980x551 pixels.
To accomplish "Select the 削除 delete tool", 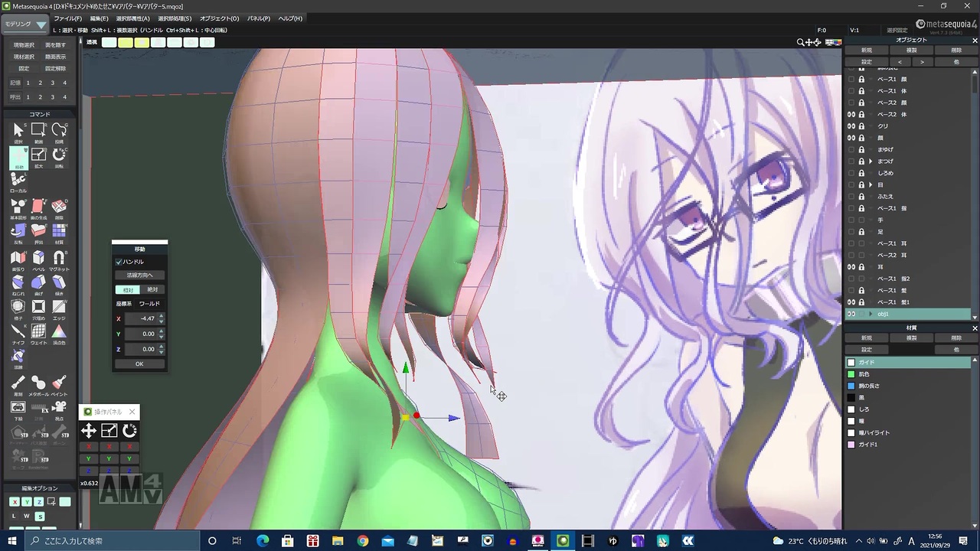I will tap(59, 207).
